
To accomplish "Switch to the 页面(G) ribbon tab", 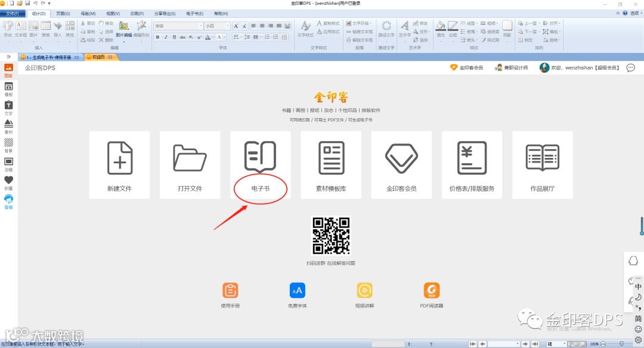I will point(63,14).
